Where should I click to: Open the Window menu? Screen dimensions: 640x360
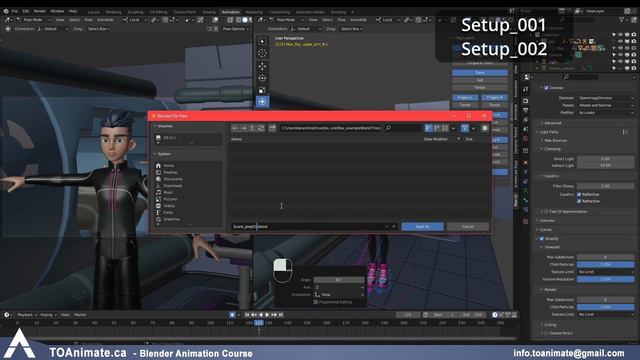pos(57,11)
